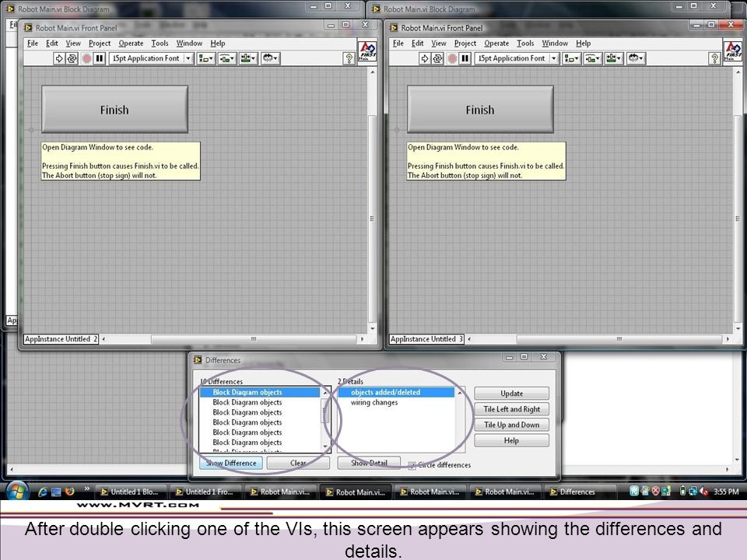
Task: Select 'wiring changes' detail row
Action: coord(396,402)
